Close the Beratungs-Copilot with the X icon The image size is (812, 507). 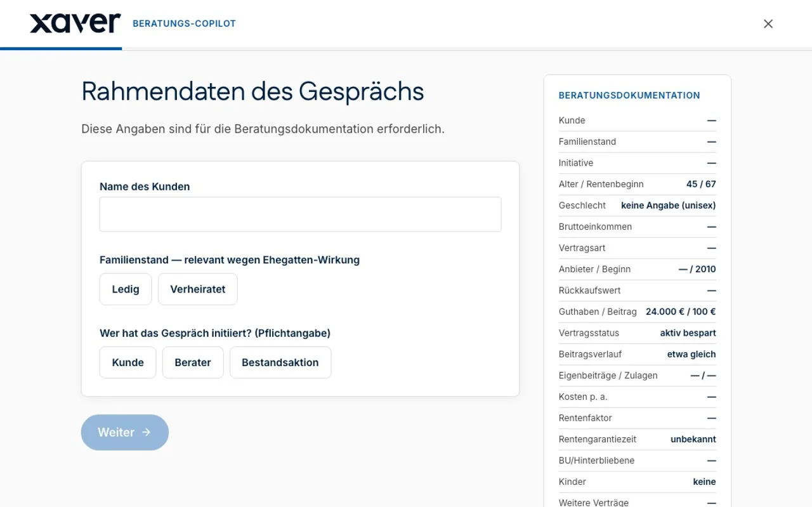768,23
